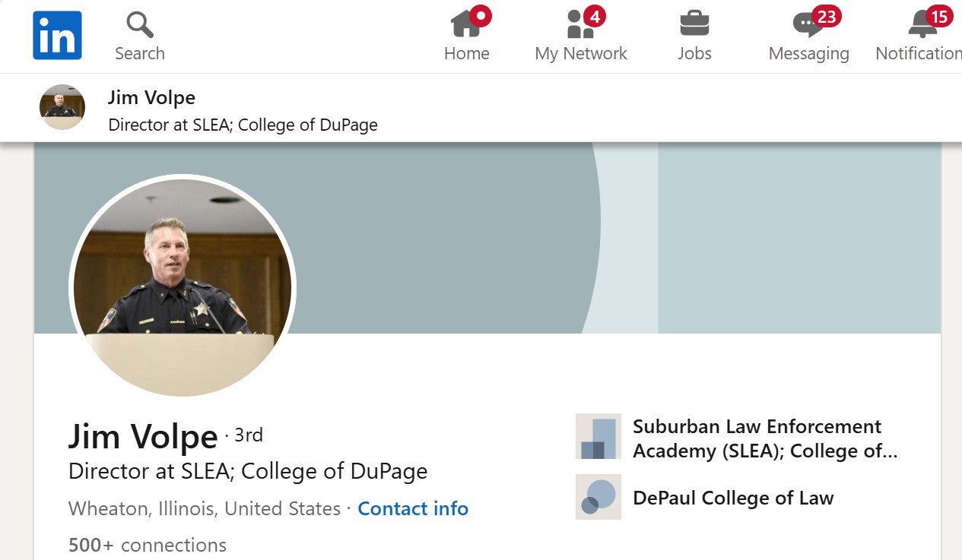Select the Jobs menu label
The width and height of the screenshot is (962, 560).
pos(694,53)
